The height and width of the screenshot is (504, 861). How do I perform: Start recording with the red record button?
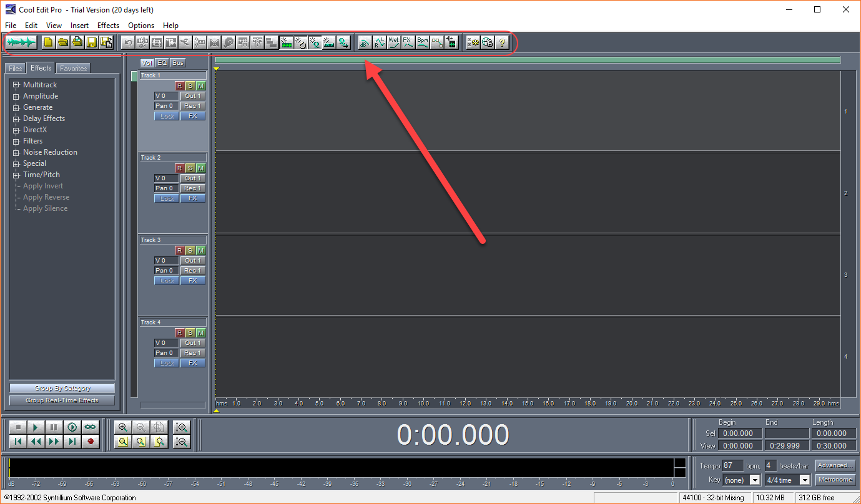point(91,442)
